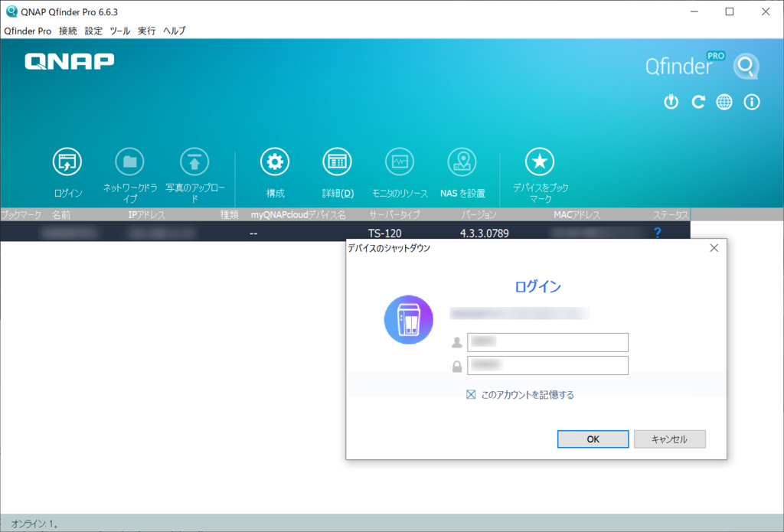
Task: Open the ツール menu
Action: [x=120, y=31]
